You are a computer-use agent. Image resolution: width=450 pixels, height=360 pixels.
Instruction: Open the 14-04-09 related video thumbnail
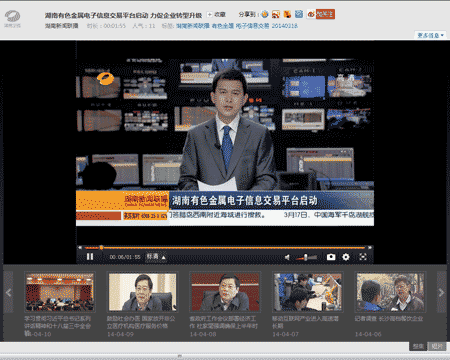[142, 292]
